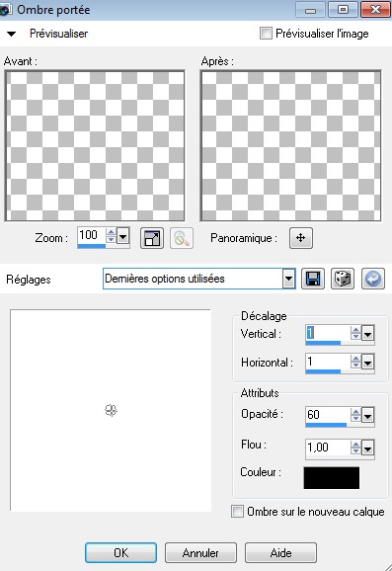Click the Annuler button
392x571 pixels.
pos(200,553)
